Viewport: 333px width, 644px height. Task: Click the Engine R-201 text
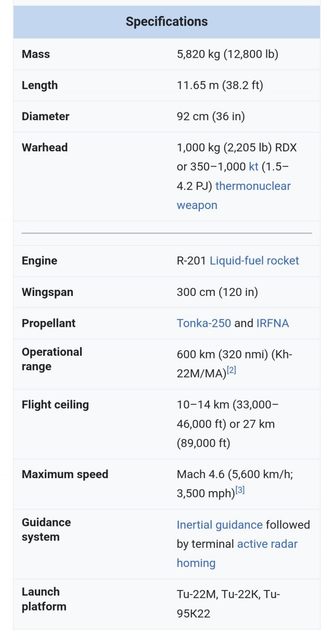[x=191, y=261]
